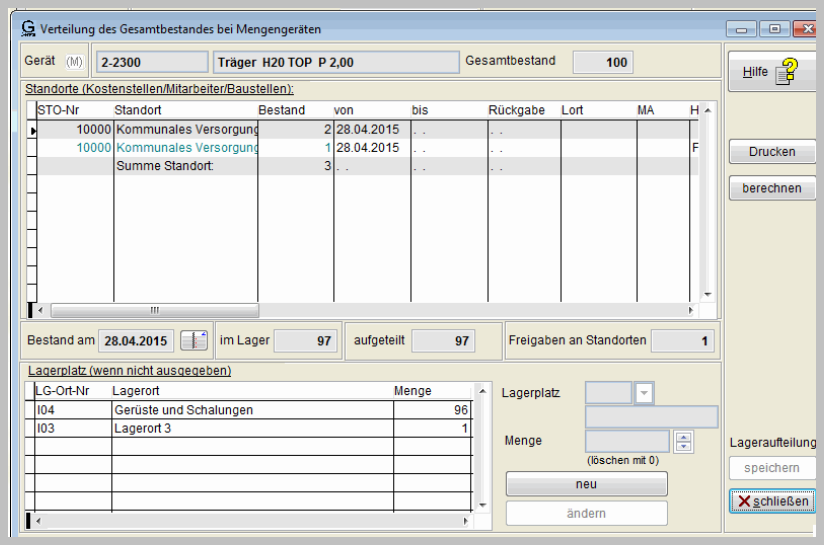Click the app icon in the title bar
This screenshot has height=545, width=824.
[x=27, y=29]
